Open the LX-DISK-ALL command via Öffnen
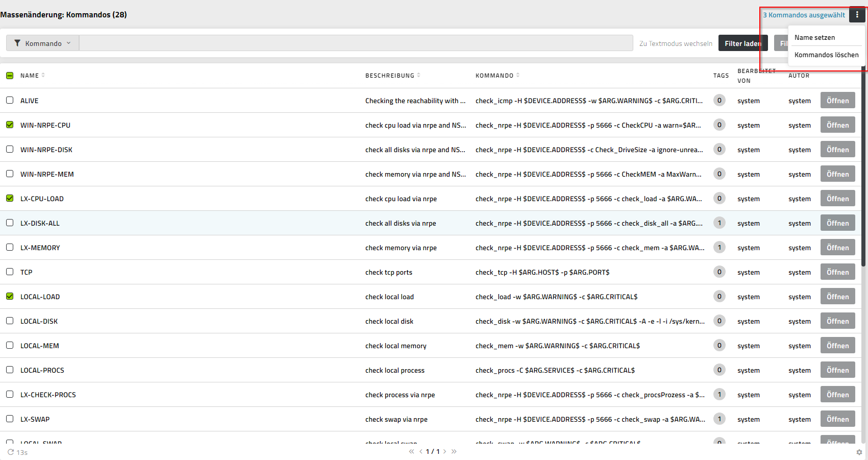Screen dimensions: 868x460 coord(837,223)
